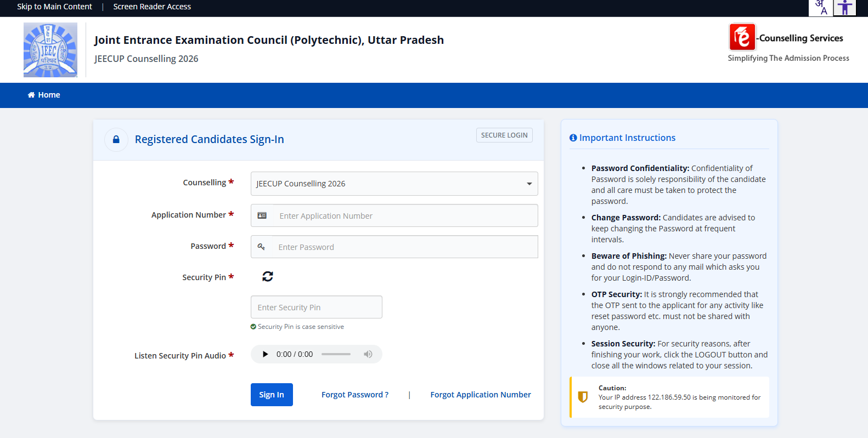Click 'Listen Security Pin Audio' label
Screen dimensions: 868x438
[180, 356]
